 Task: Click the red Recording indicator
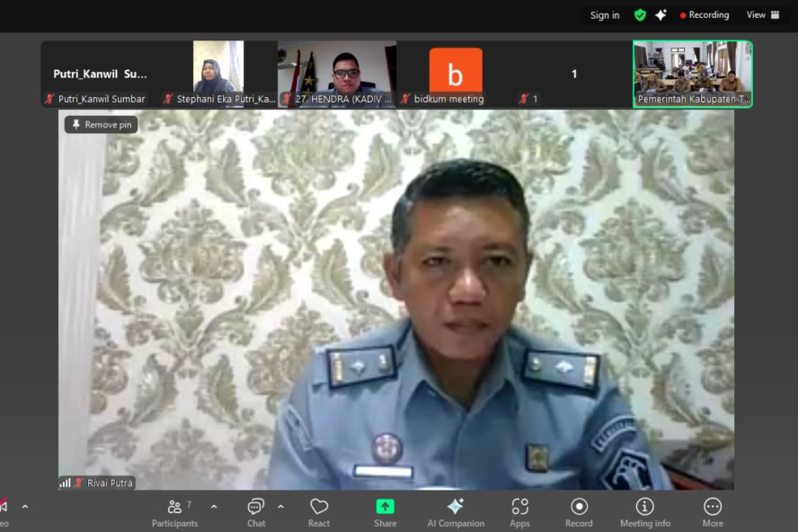tap(705, 15)
